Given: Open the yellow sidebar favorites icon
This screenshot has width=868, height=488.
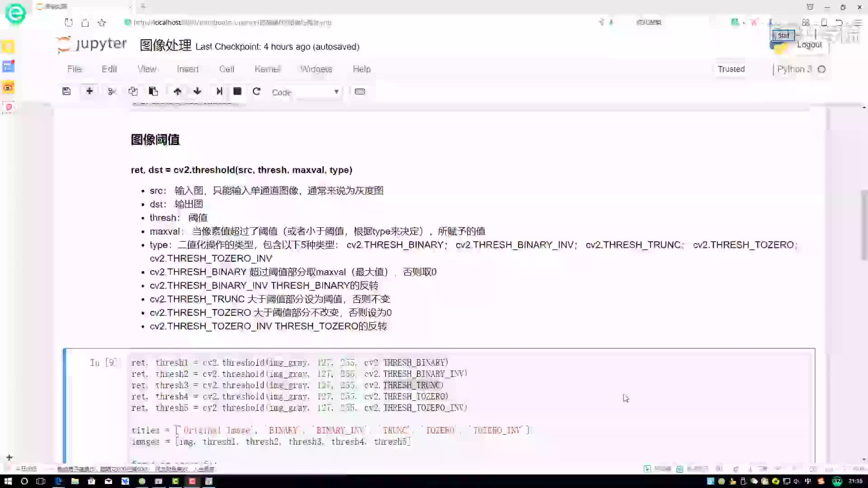Looking at the screenshot, I should (8, 47).
